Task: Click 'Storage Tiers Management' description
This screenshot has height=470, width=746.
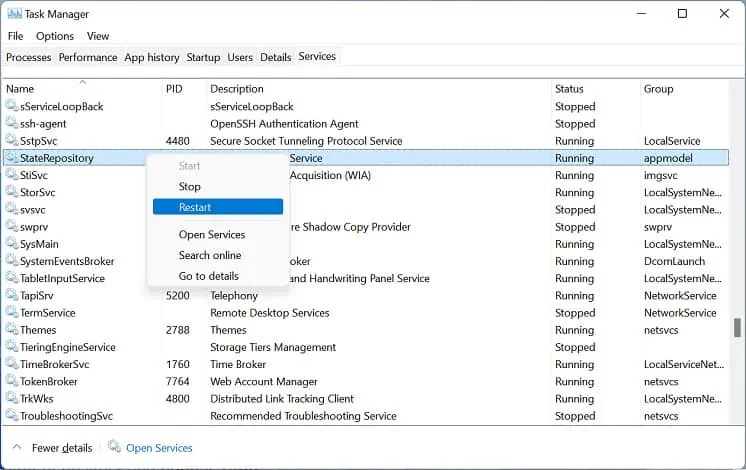Action: pyautogui.click(x=273, y=347)
